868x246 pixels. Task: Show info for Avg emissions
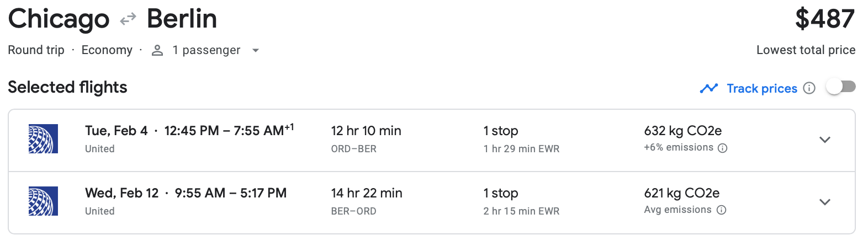(721, 210)
